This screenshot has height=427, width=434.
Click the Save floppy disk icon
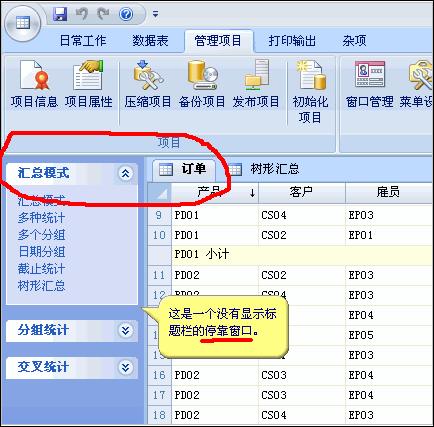tap(60, 14)
